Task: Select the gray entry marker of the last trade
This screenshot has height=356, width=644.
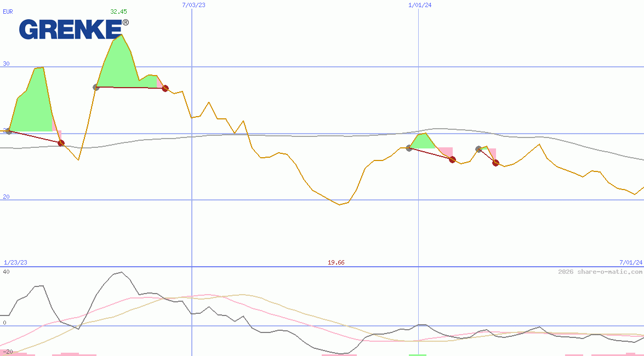Action: 478,149
